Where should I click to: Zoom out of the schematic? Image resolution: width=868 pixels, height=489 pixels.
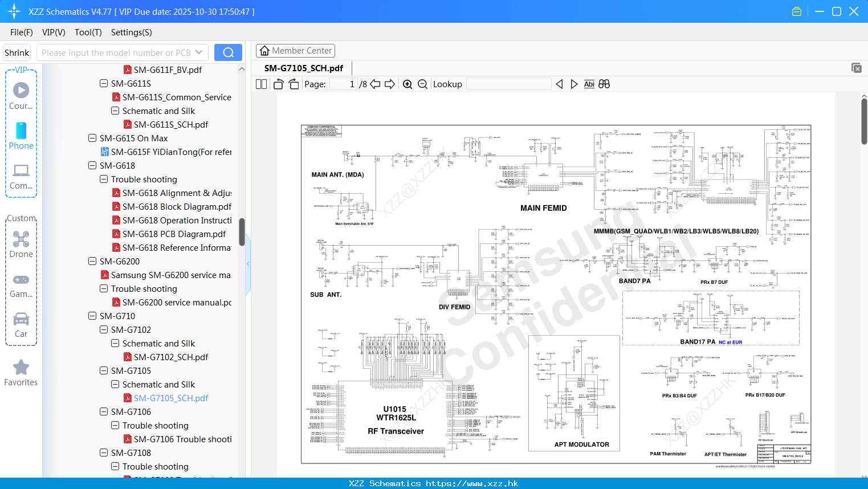coord(422,84)
